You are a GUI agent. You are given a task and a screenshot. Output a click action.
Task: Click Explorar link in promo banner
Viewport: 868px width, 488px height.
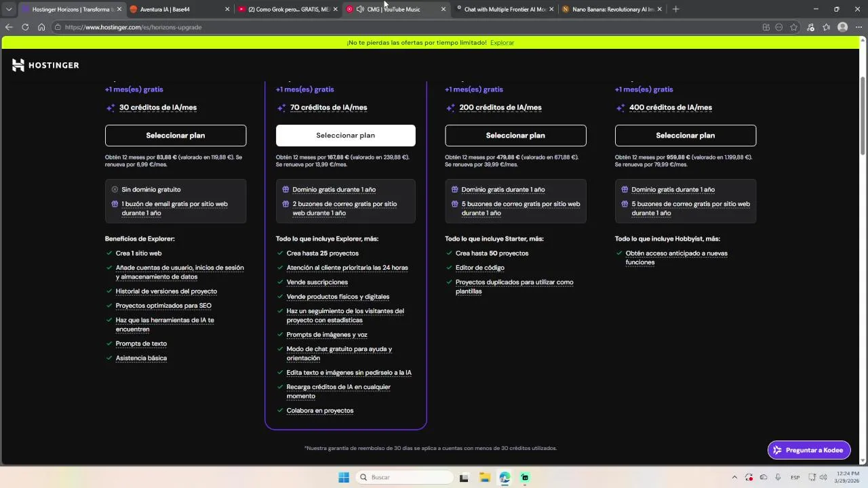click(502, 43)
